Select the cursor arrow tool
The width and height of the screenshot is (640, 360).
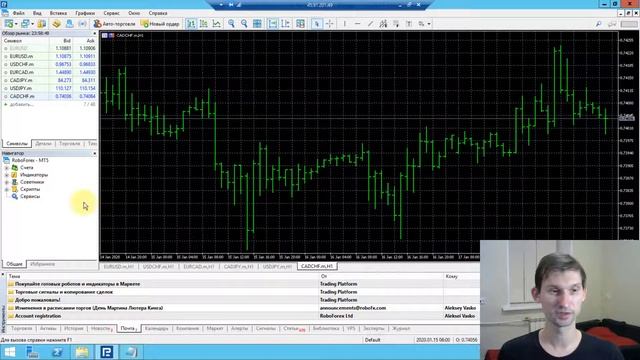[x=316, y=24]
